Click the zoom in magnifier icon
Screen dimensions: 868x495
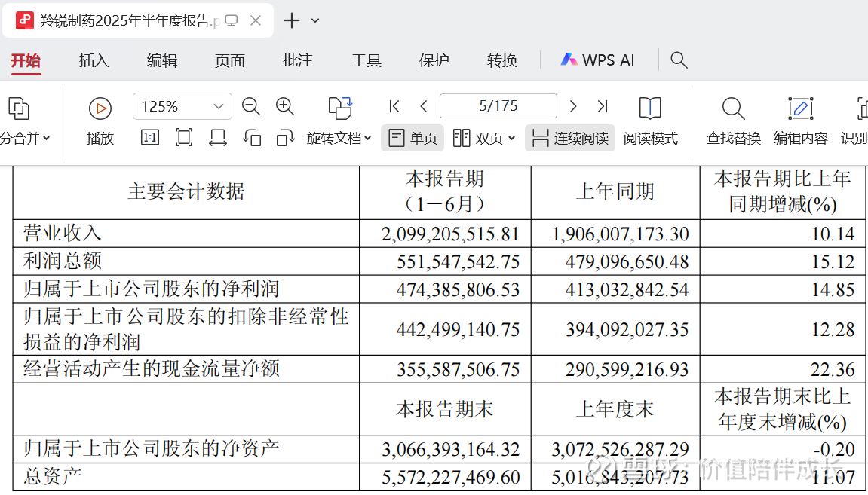[285, 106]
